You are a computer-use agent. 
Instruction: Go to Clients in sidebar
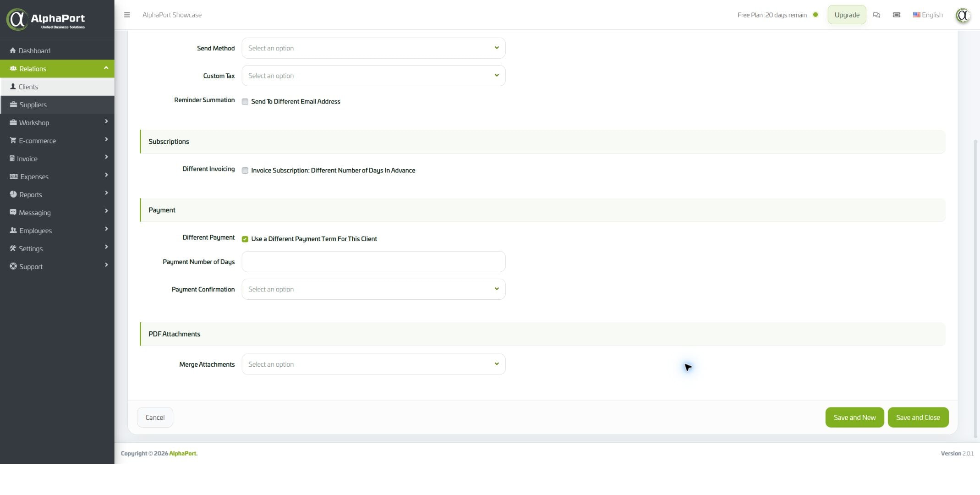57,87
